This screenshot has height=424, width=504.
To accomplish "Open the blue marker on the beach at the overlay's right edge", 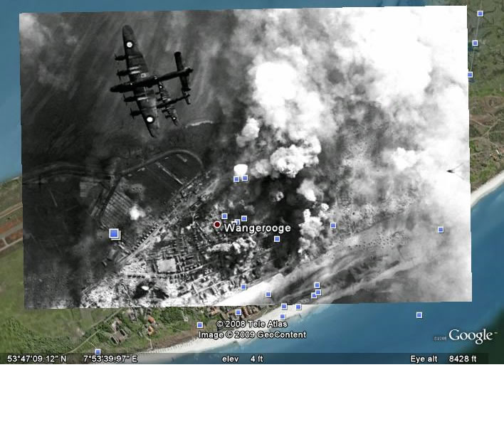I will click(441, 230).
